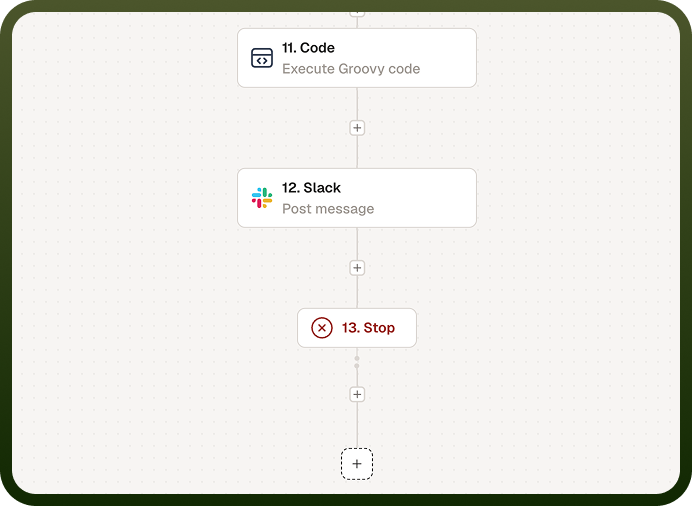The height and width of the screenshot is (506, 692).
Task: Click blank right side of Code card
Action: pyautogui.click(x=446, y=58)
